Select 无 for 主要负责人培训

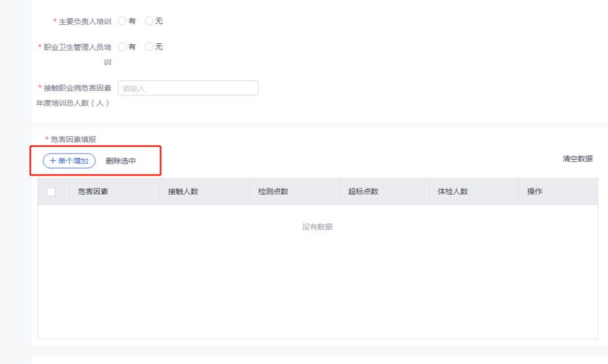coord(149,21)
